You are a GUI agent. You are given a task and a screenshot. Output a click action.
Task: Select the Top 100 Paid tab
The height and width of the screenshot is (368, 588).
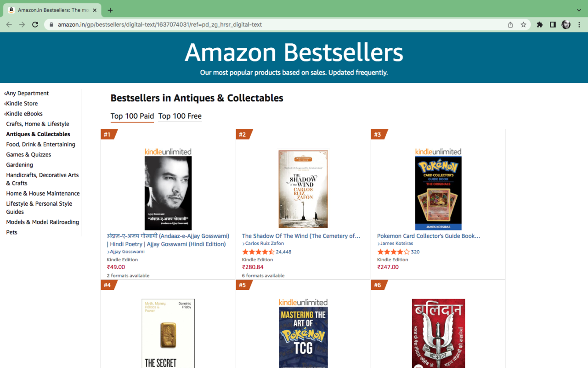(132, 116)
